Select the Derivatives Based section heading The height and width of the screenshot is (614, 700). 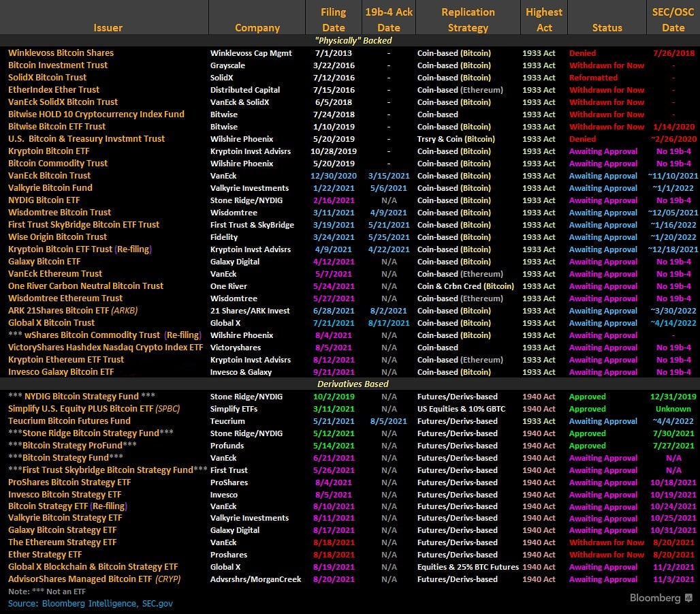(x=353, y=384)
